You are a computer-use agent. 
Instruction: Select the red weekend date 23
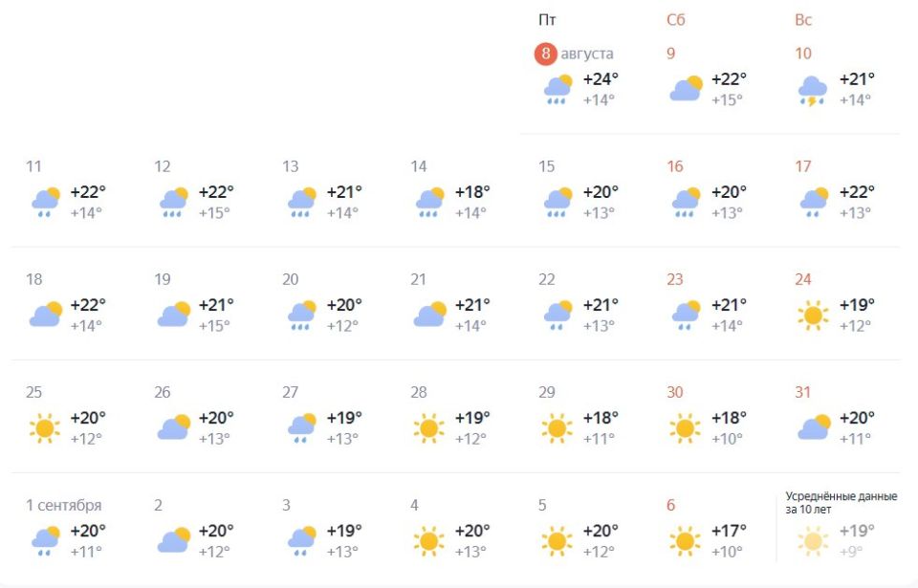[x=674, y=279]
